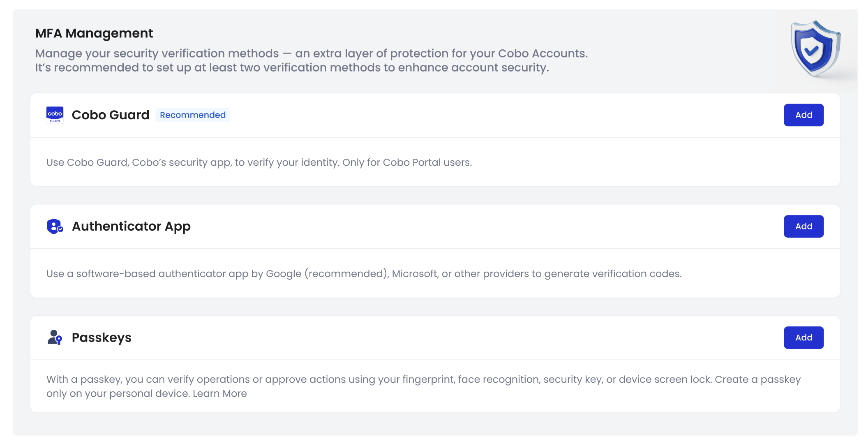Click the MFA Management subtitle text
The height and width of the screenshot is (444, 868).
[311, 53]
